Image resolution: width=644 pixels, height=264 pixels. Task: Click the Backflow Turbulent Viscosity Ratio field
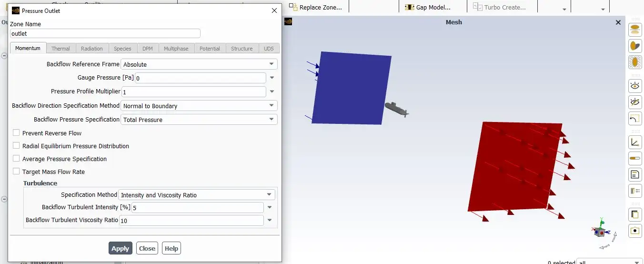pyautogui.click(x=191, y=220)
